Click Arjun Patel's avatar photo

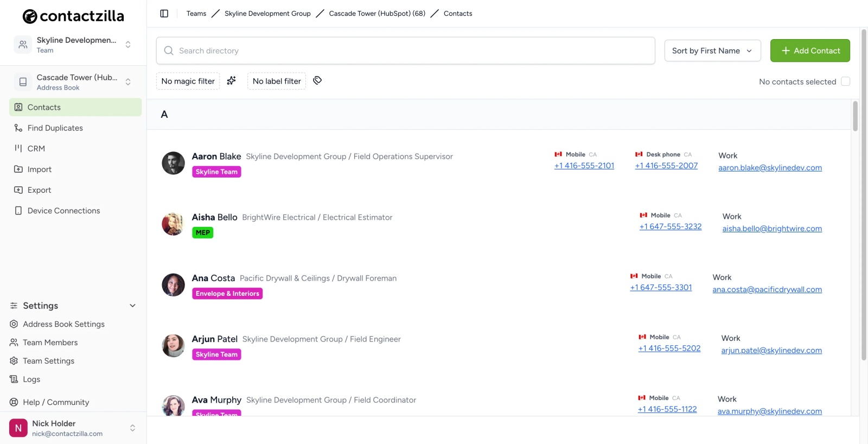(x=173, y=345)
